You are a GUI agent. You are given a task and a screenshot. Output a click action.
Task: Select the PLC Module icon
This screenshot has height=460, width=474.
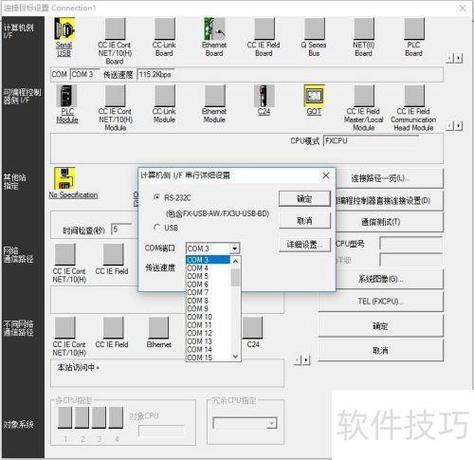pyautogui.click(x=67, y=96)
